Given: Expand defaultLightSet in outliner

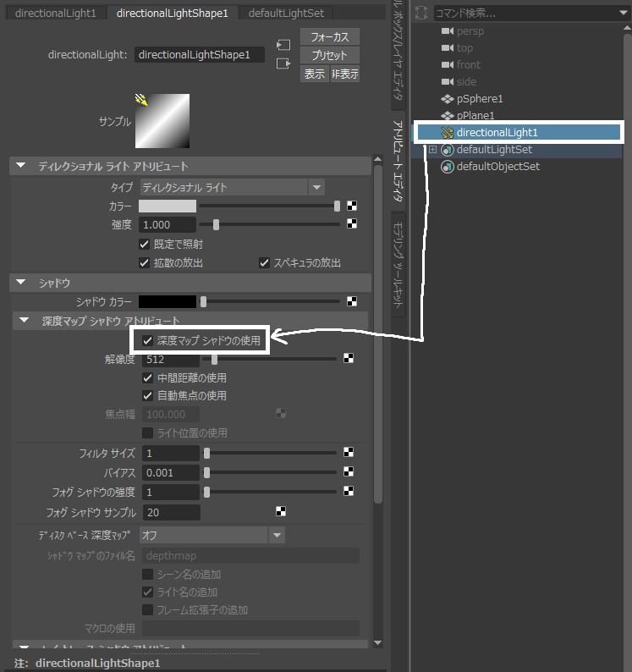Looking at the screenshot, I should [433, 150].
